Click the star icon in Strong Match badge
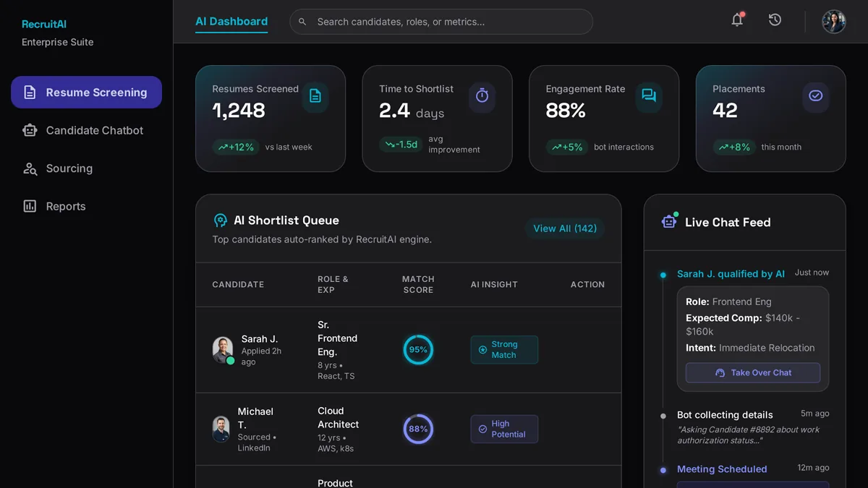Screen dimensions: 868x488 click(x=482, y=350)
